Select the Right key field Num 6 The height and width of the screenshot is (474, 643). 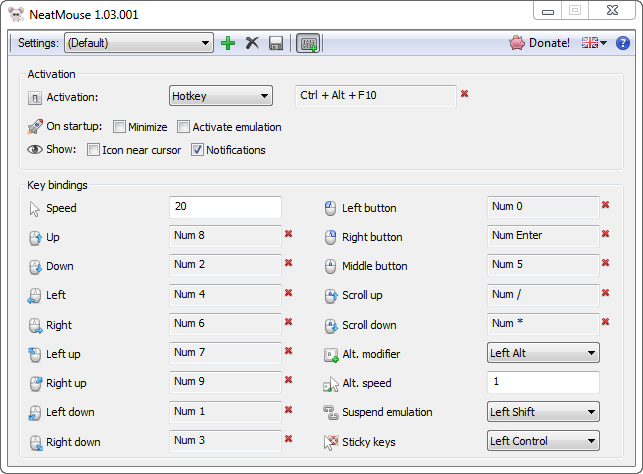coord(225,324)
